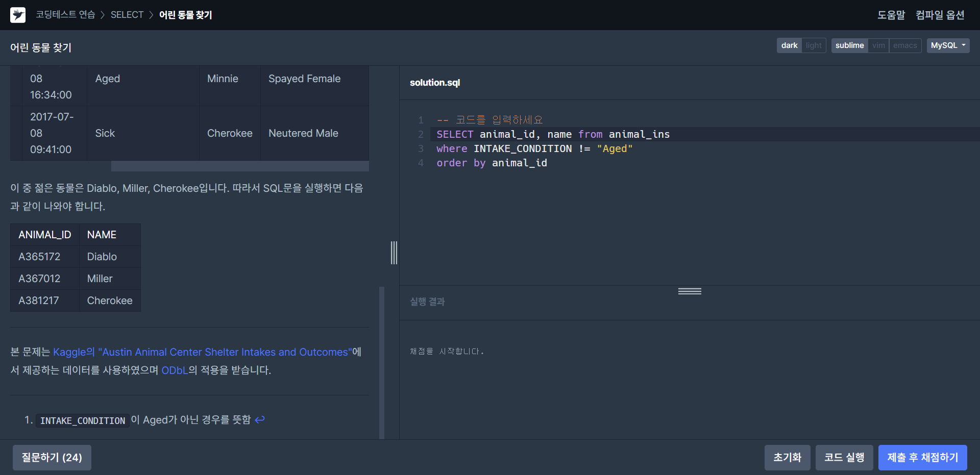Click the 채점을 시작합니다 output message

coord(447,351)
